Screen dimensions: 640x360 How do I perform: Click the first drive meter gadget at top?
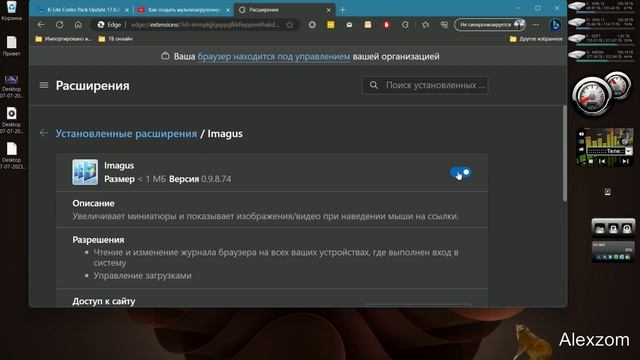pyautogui.click(x=601, y=6)
